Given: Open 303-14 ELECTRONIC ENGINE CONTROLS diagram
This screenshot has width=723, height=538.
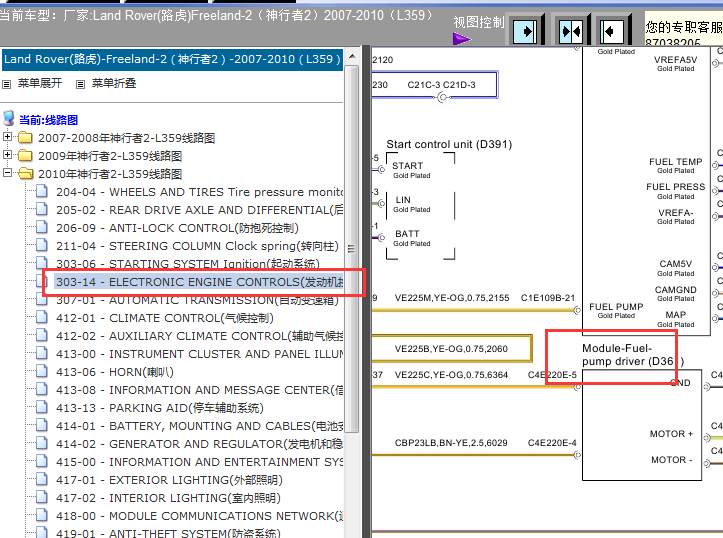Looking at the screenshot, I should (200, 282).
